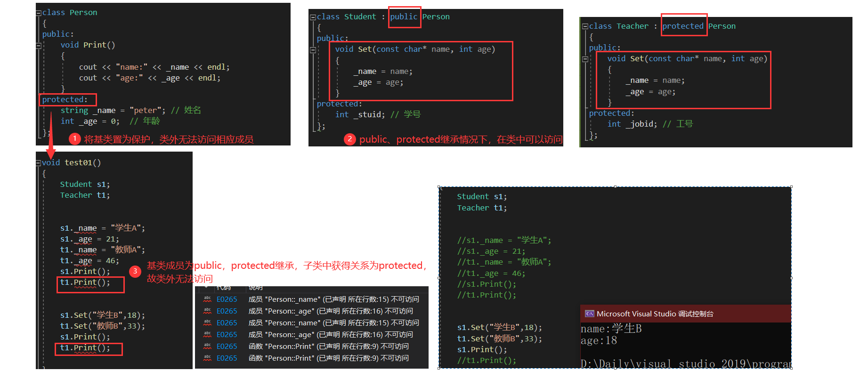Click 'void Set(const char* name, int age)' in Teacher

pos(687,59)
